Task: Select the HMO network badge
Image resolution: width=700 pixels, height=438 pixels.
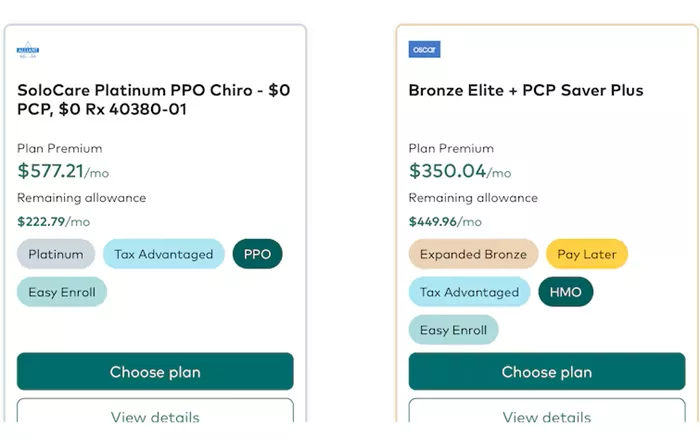Action: click(x=566, y=292)
